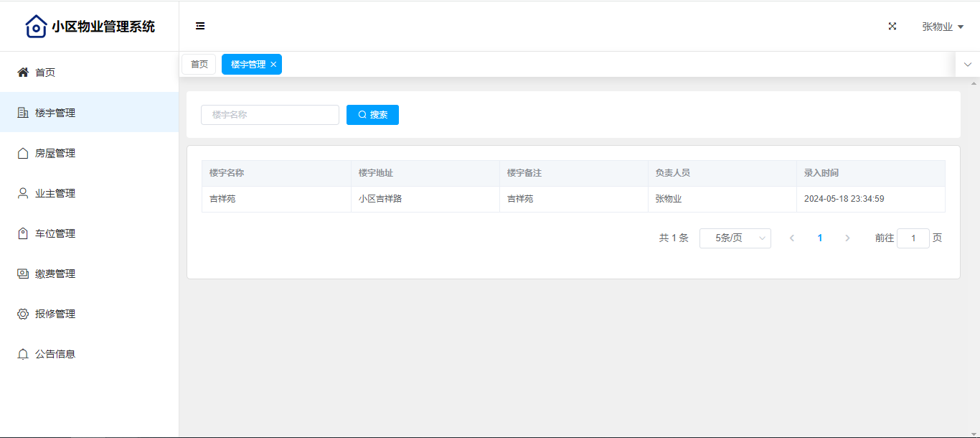The width and height of the screenshot is (980, 438).
Task: Click the house logo icon beside system title
Action: coord(36,27)
